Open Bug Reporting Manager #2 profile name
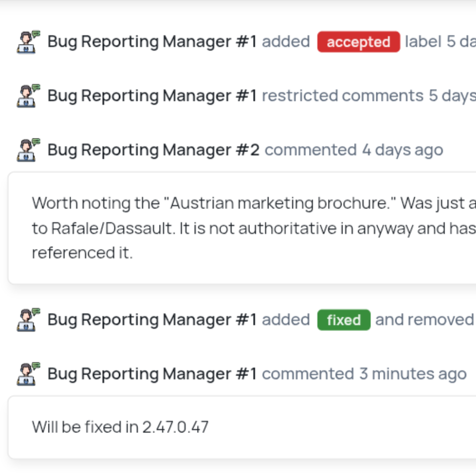The height and width of the screenshot is (476, 476). click(x=153, y=150)
